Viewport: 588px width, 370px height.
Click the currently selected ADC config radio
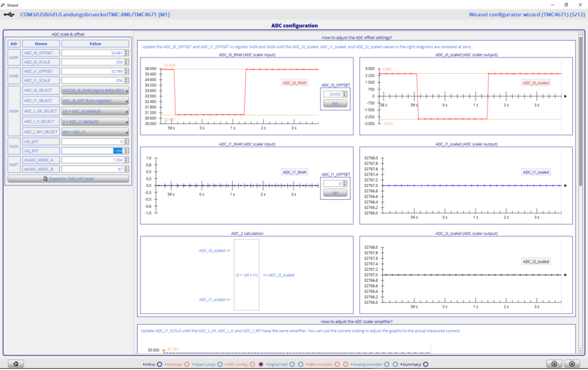pyautogui.click(x=260, y=364)
